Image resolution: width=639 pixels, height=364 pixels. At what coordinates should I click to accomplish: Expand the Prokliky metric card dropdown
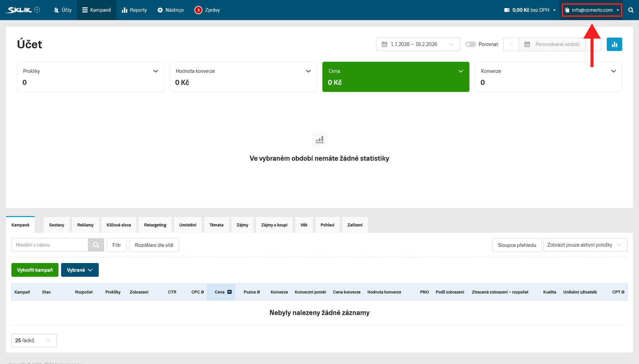(155, 71)
